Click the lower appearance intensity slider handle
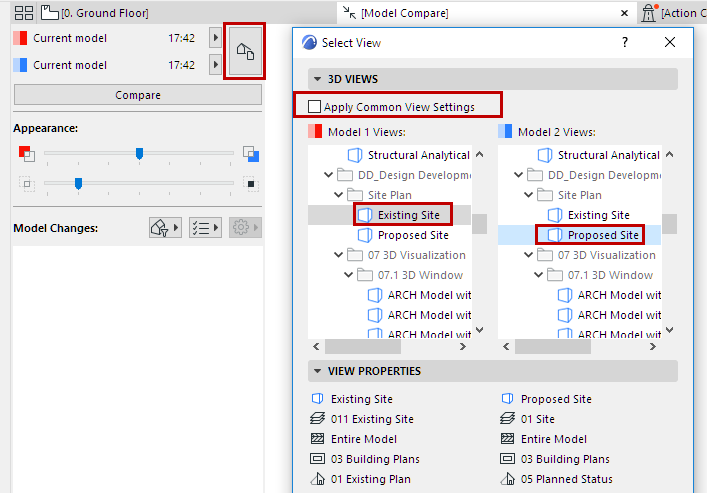 click(78, 183)
